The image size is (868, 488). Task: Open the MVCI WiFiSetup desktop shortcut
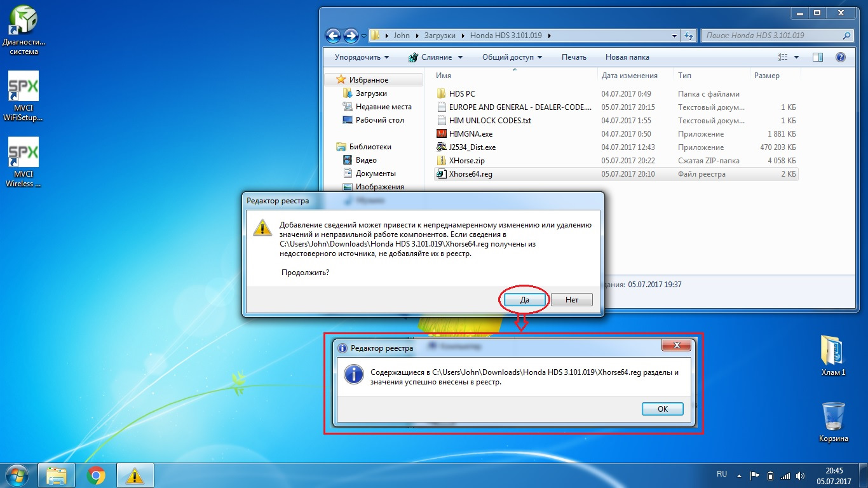24,95
